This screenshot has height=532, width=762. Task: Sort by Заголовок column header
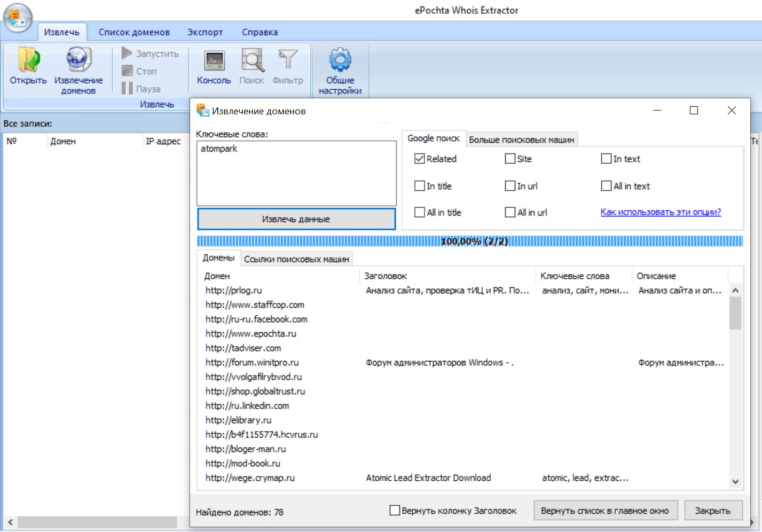pos(448,276)
